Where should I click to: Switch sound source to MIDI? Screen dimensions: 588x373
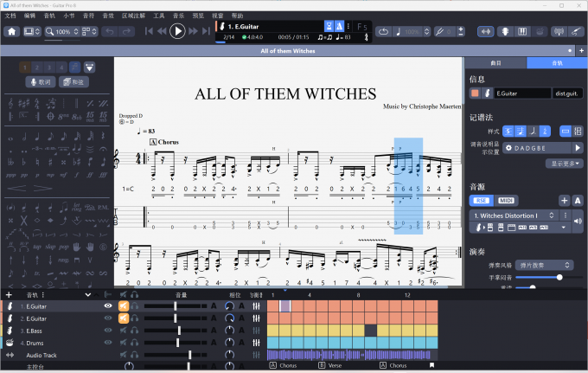click(x=507, y=200)
